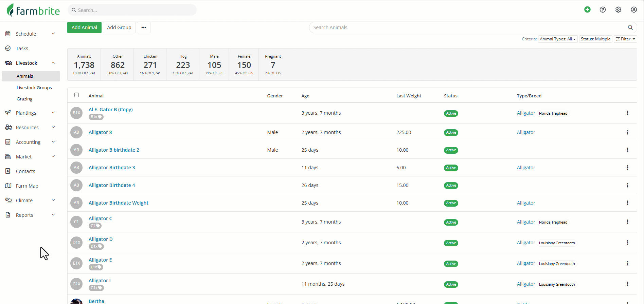
Task: Open row actions for Alligator 8
Action: click(627, 132)
